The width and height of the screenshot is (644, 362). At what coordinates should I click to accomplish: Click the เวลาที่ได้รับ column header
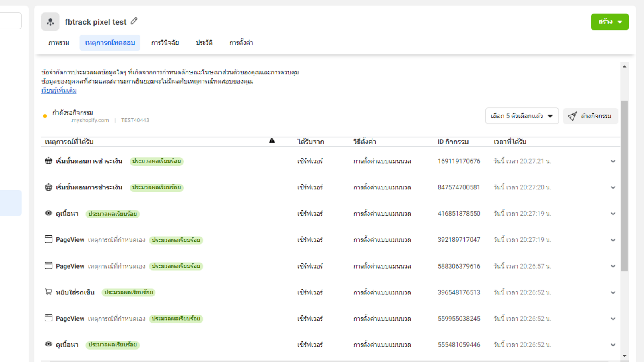510,142
